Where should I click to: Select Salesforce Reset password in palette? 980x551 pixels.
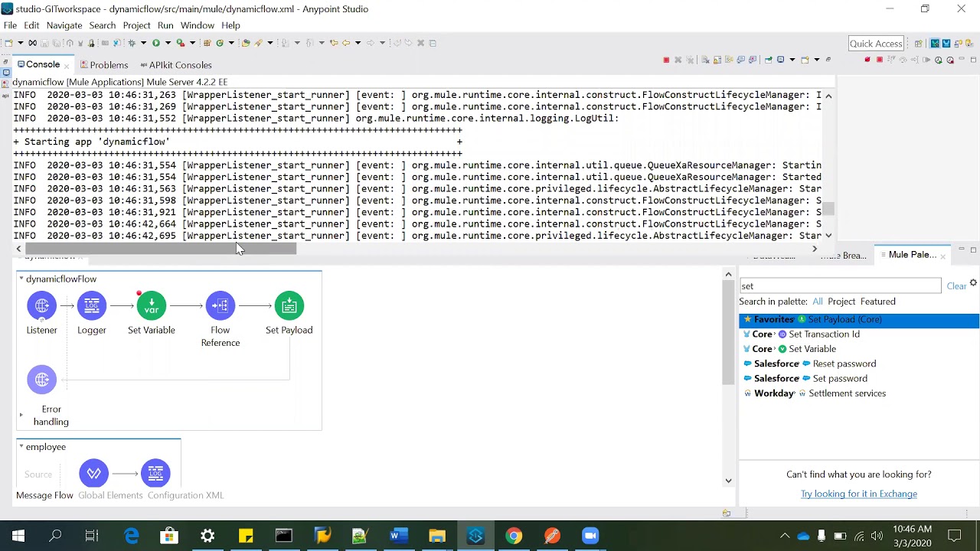[859, 364]
